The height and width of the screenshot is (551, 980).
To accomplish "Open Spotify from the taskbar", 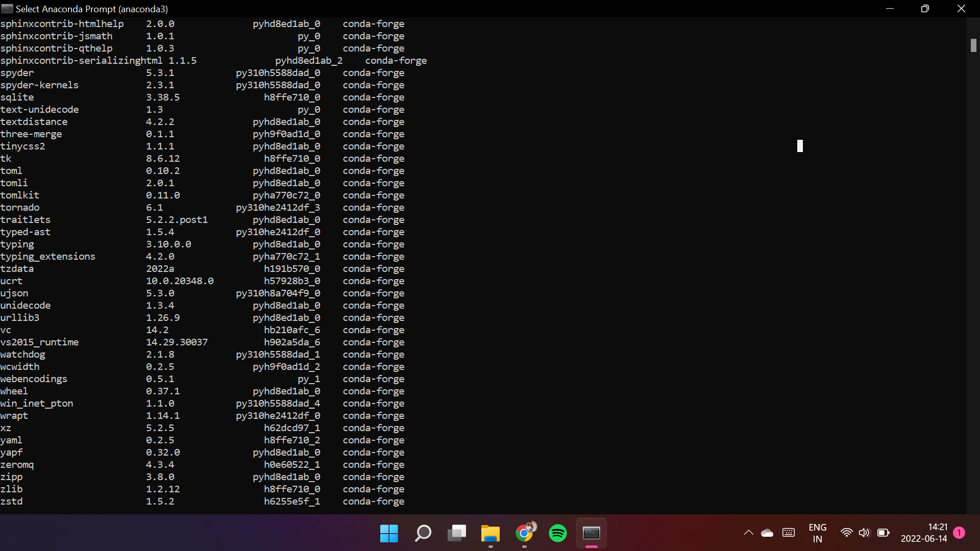I will coord(558,533).
